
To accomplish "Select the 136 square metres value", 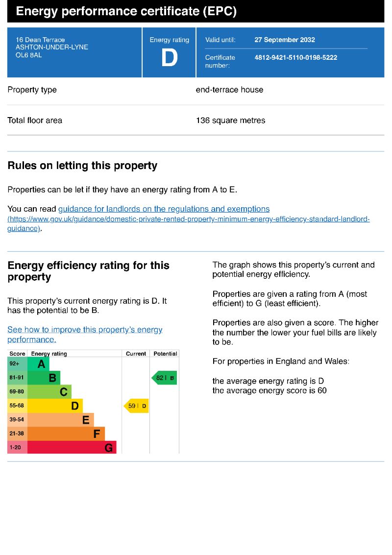I will pyautogui.click(x=230, y=120).
